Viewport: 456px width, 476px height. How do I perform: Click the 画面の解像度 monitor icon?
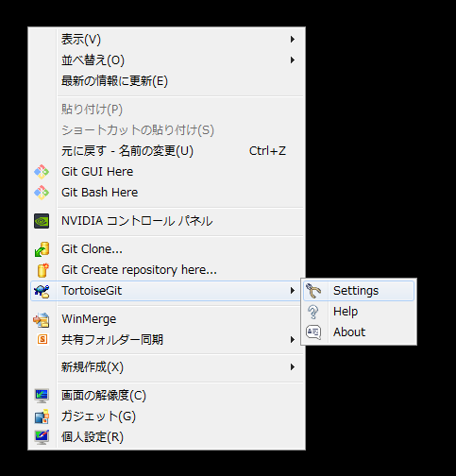point(42,396)
